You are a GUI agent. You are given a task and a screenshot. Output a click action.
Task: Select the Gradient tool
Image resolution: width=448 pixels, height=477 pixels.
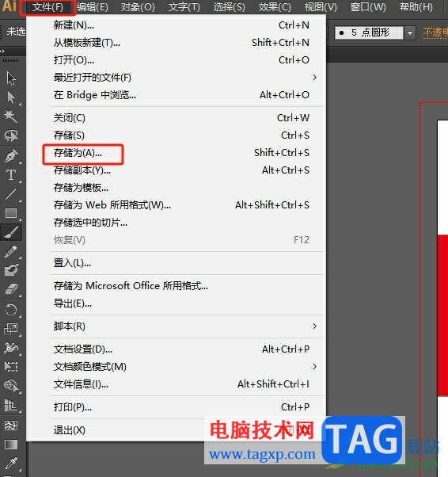click(11, 445)
